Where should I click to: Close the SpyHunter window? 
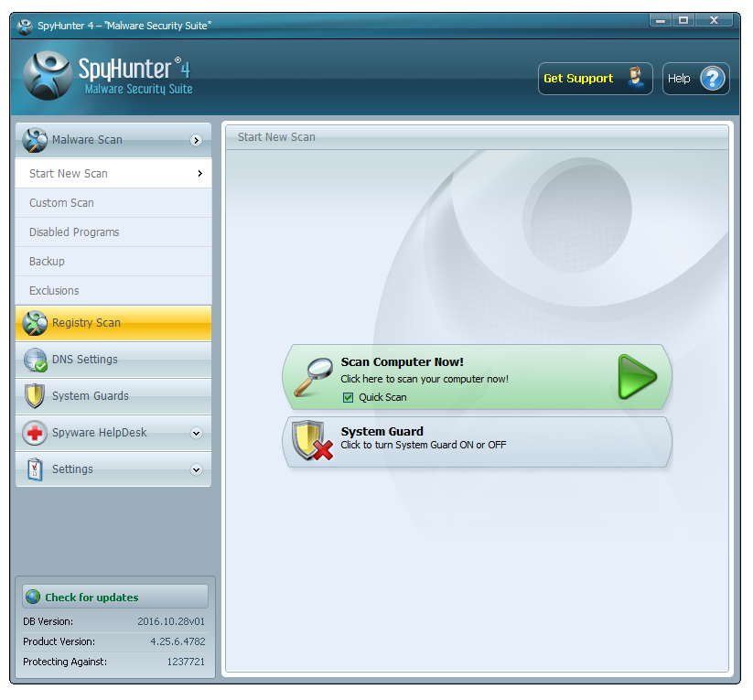click(714, 20)
